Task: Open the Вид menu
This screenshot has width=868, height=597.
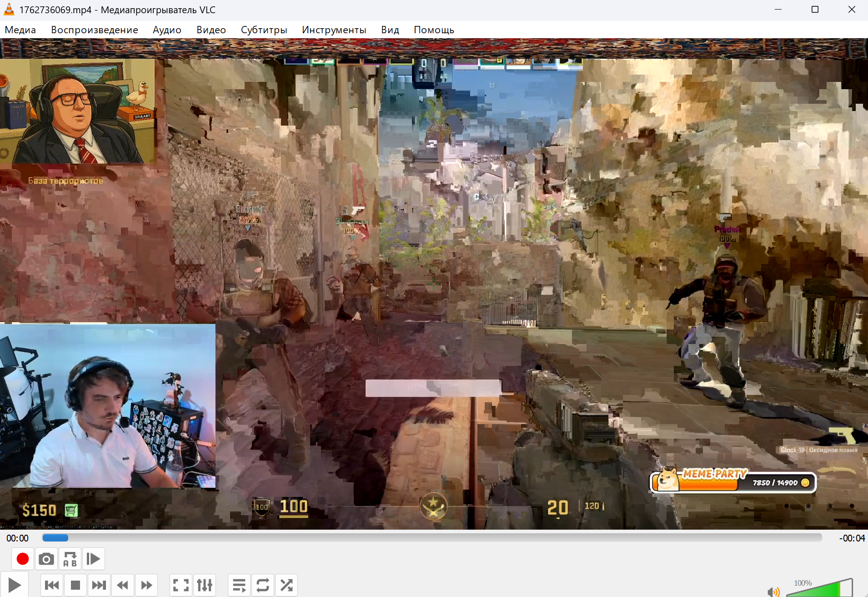Action: tap(390, 30)
